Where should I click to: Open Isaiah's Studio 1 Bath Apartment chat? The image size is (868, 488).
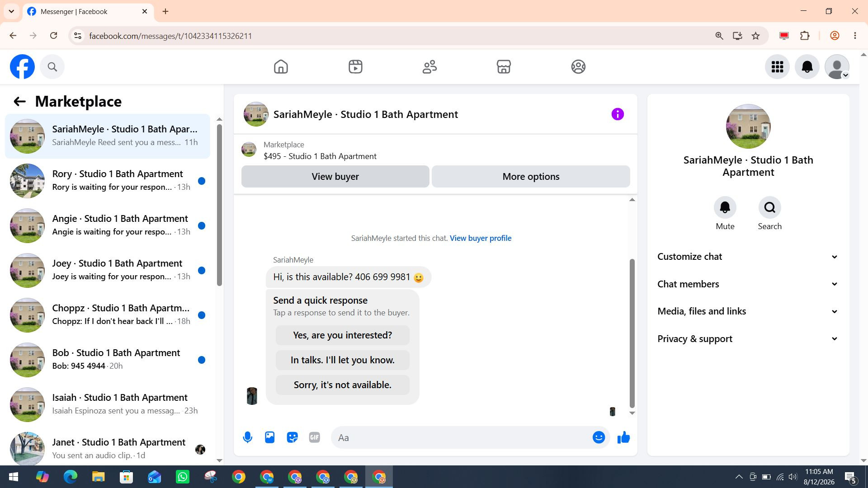coord(108,404)
